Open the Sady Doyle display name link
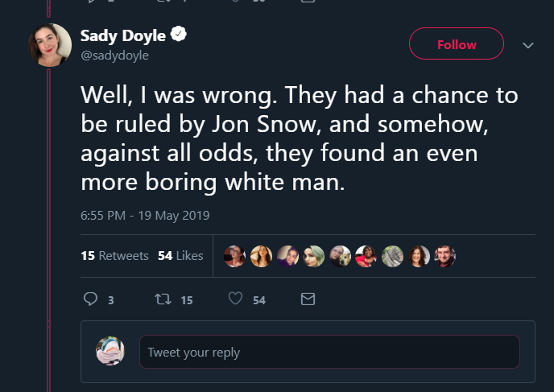 [x=123, y=35]
